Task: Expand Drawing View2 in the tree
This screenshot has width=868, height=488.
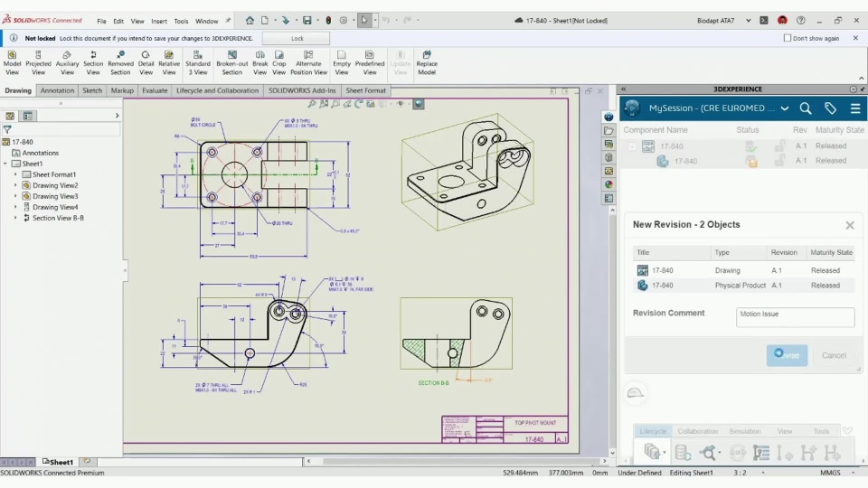Action: pyautogui.click(x=15, y=185)
